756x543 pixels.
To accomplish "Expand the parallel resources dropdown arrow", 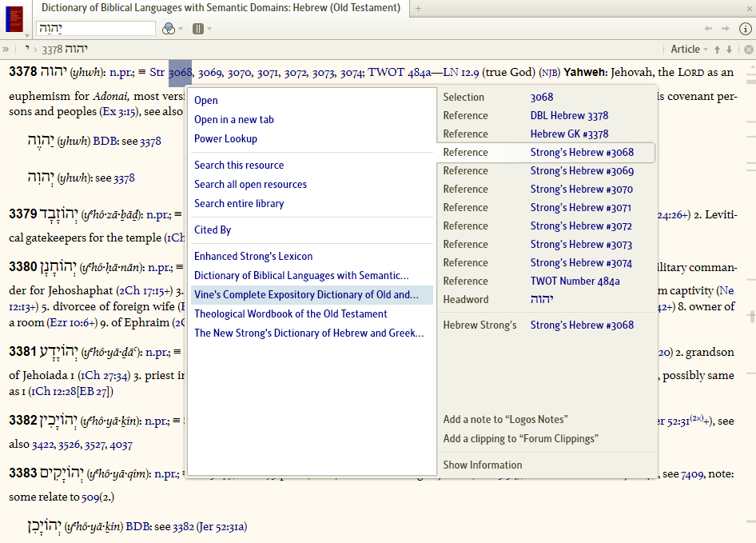I will [x=209, y=29].
